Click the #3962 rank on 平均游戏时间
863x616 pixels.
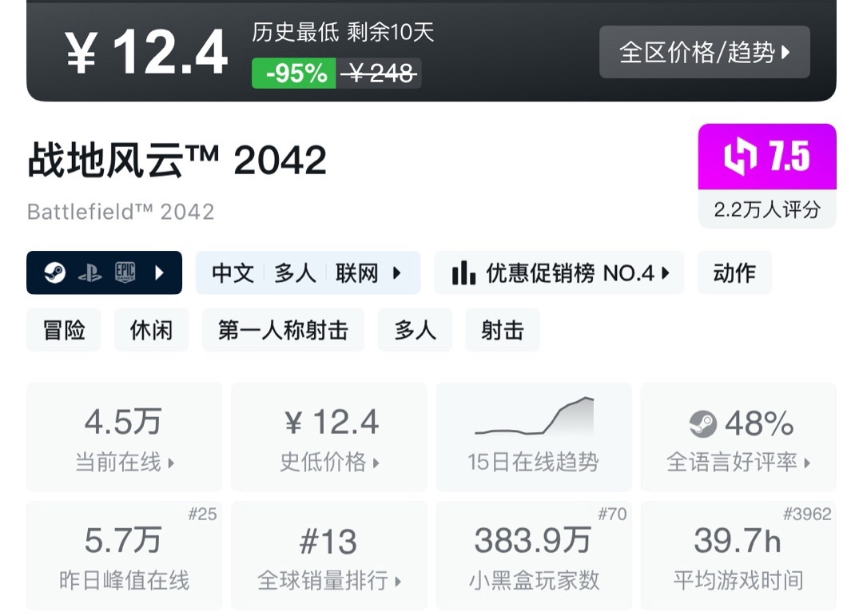[807, 515]
